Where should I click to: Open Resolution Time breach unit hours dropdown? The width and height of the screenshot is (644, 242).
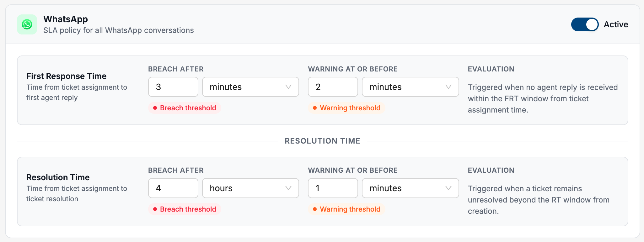tap(250, 188)
